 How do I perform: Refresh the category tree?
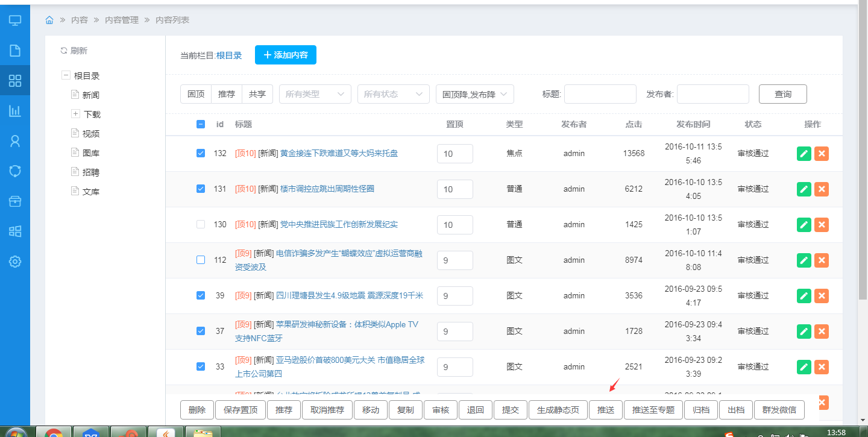click(x=74, y=51)
